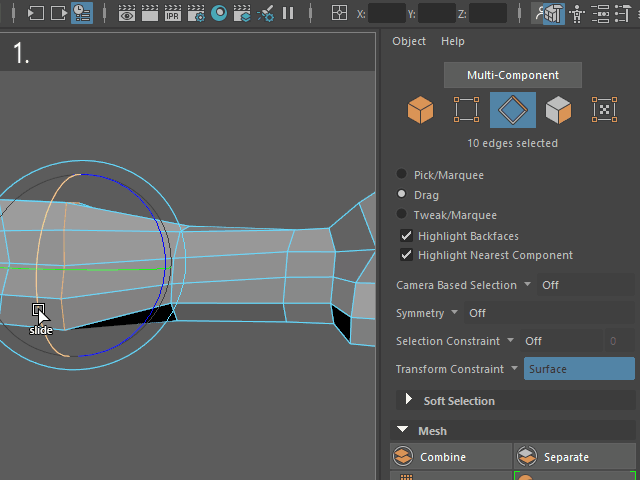This screenshot has width=640, height=480.
Task: Click the IPR render icon
Action: 173,14
